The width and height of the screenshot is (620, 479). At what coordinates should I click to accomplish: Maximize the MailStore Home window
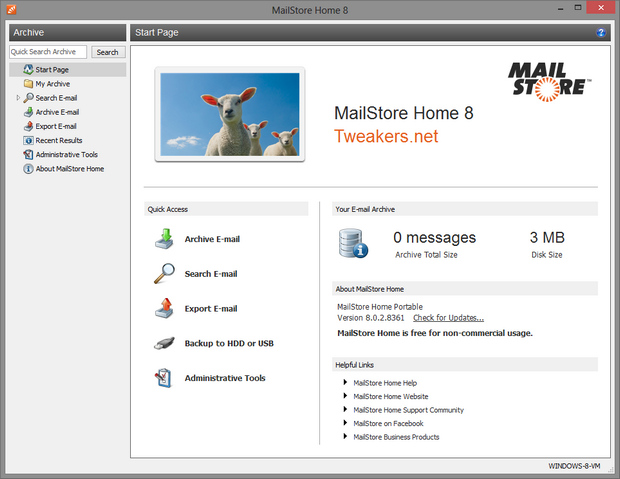pyautogui.click(x=578, y=8)
